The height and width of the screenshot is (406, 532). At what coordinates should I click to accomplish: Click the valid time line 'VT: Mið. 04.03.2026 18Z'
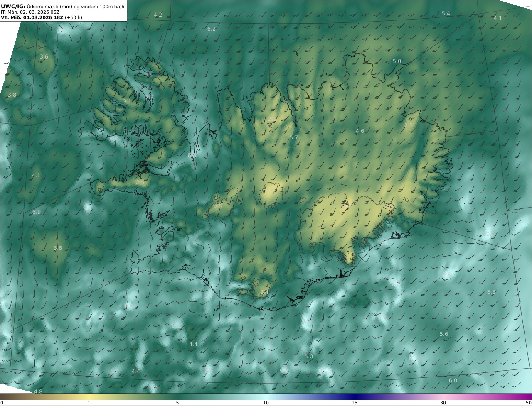pyautogui.click(x=32, y=17)
